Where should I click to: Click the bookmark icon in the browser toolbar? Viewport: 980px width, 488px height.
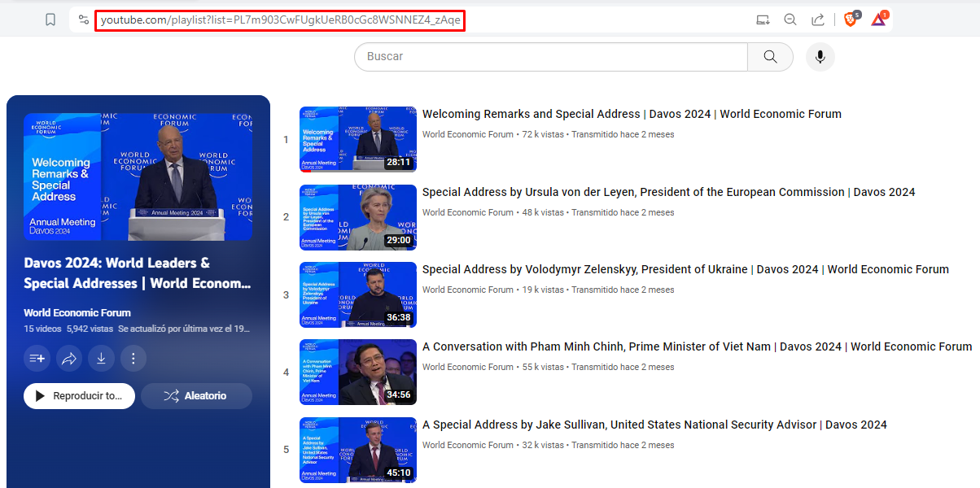50,20
